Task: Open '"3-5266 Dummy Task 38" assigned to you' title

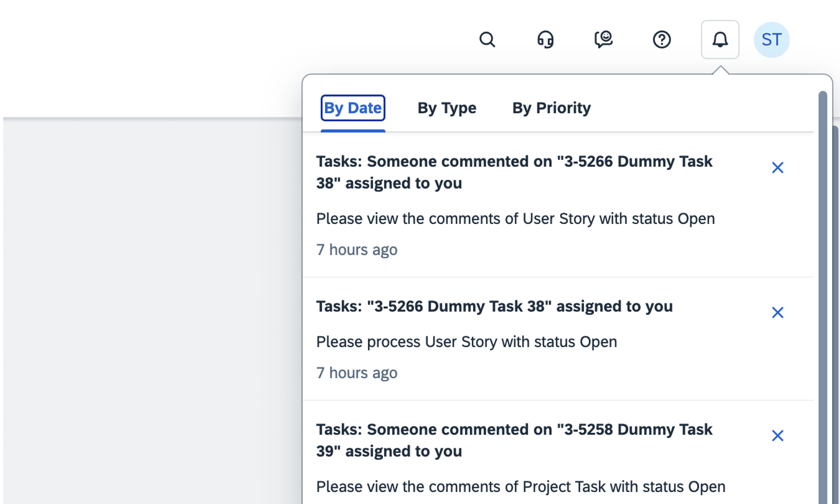Action: [494, 307]
